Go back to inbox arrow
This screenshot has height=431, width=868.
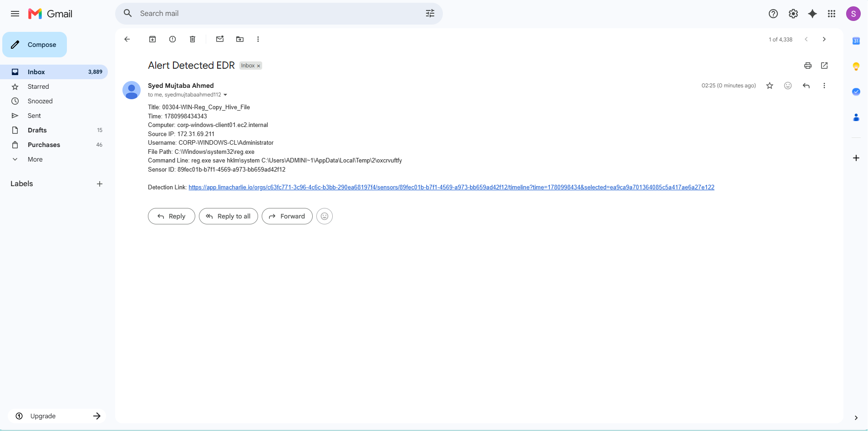(127, 39)
